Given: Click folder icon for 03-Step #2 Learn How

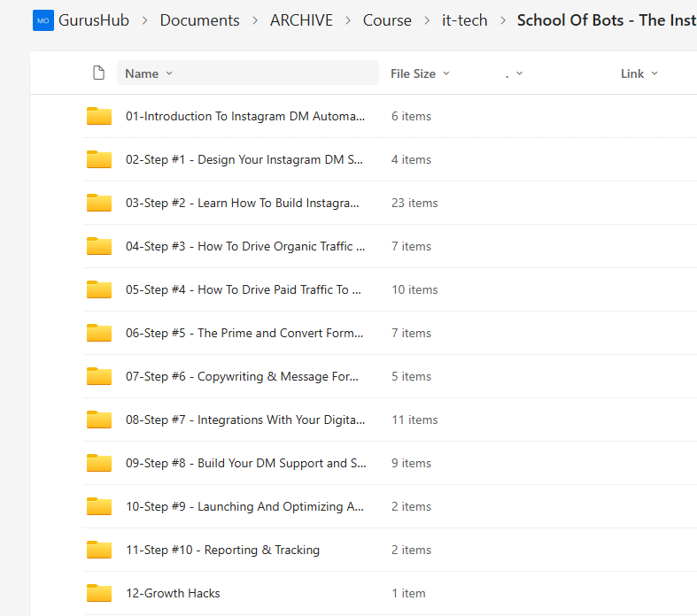Looking at the screenshot, I should (99, 203).
